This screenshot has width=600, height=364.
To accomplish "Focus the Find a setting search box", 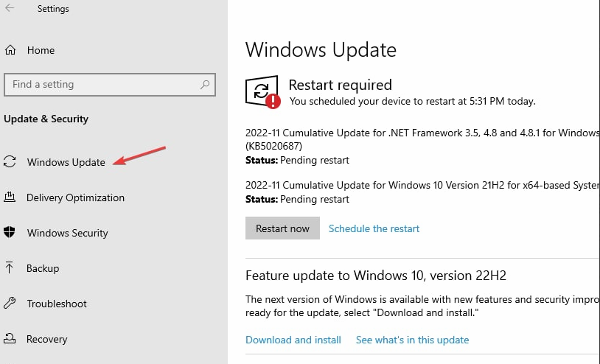I will [103, 85].
